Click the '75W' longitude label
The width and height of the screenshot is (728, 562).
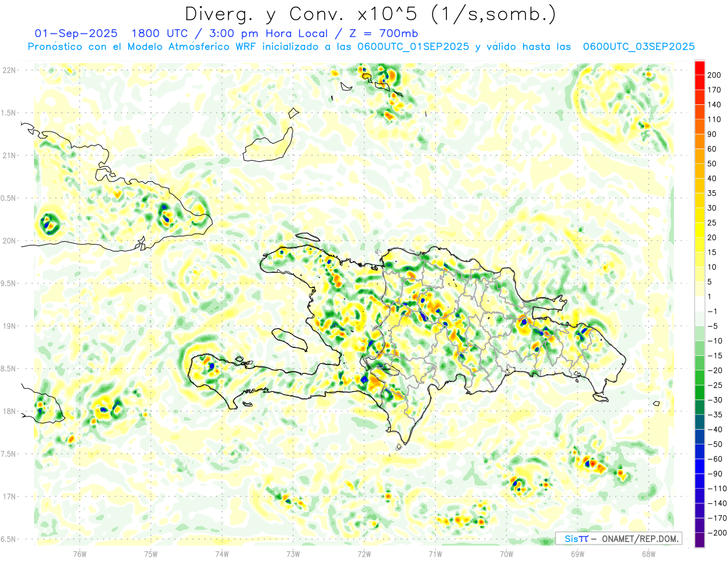151,554
